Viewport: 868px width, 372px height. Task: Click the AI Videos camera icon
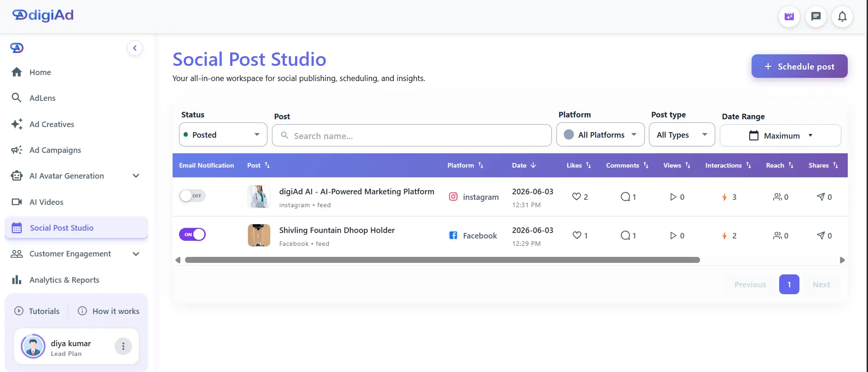click(x=17, y=202)
